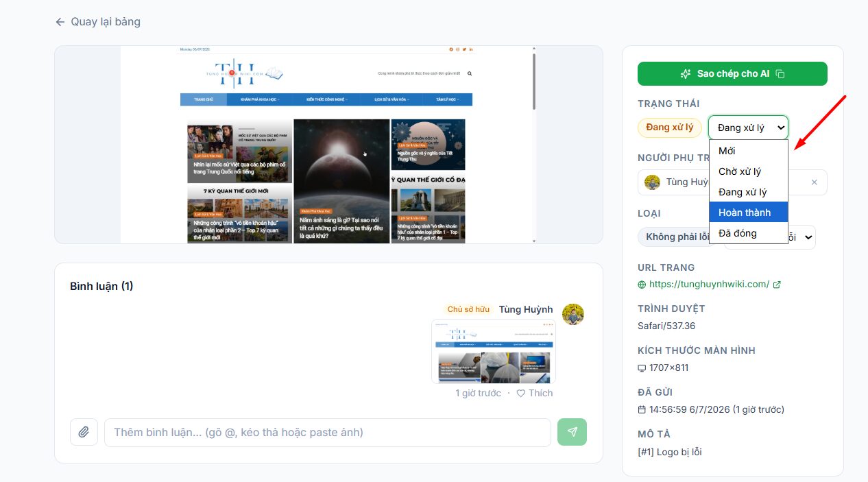Click the TH logo in the website preview
868x482 pixels.
point(243,73)
